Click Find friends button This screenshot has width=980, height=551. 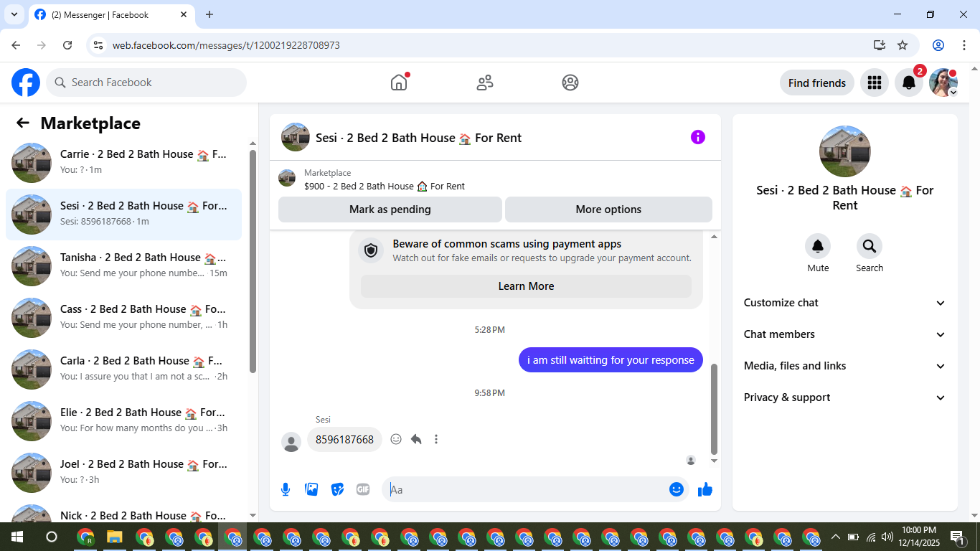pos(817,83)
